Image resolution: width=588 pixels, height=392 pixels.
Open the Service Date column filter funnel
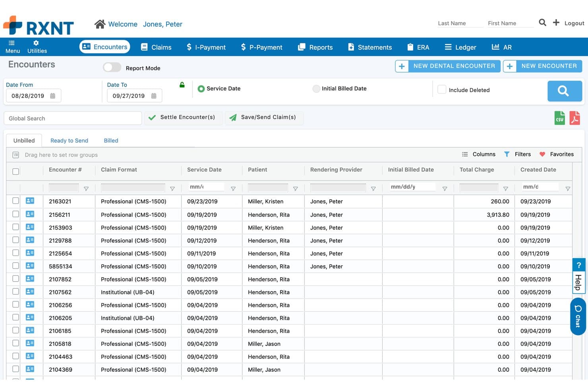click(x=233, y=189)
